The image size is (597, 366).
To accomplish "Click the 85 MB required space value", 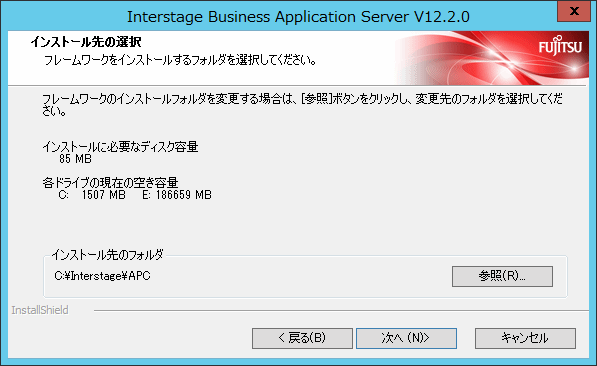I will 75,159.
